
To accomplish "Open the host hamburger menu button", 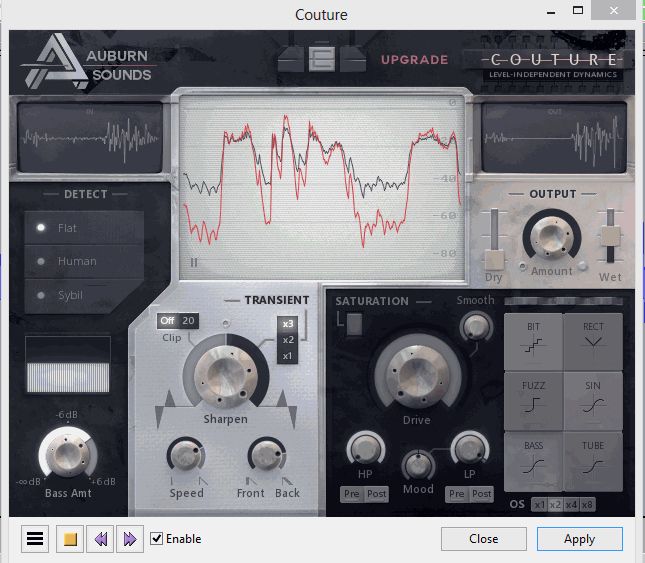I will coord(35,539).
